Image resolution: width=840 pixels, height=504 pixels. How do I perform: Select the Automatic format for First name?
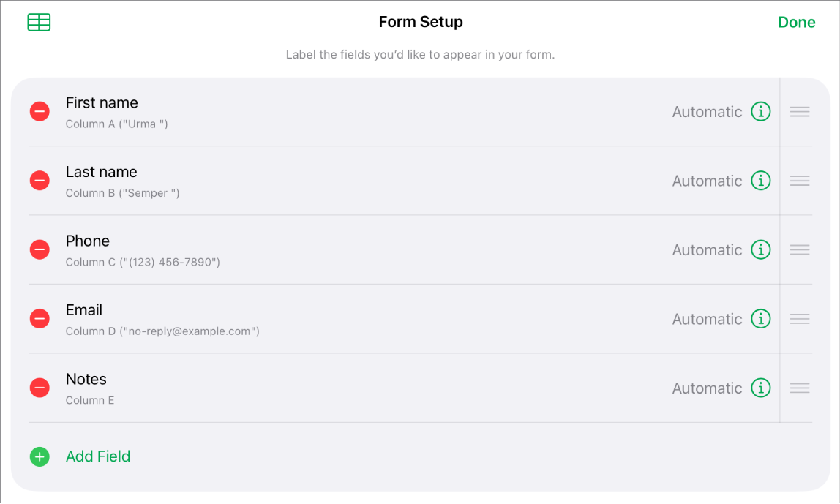706,111
